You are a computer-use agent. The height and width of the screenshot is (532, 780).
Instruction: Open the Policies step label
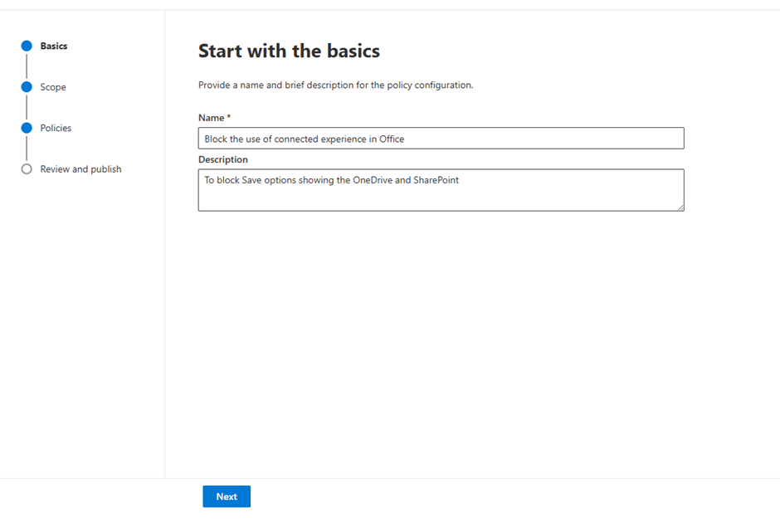coord(56,128)
